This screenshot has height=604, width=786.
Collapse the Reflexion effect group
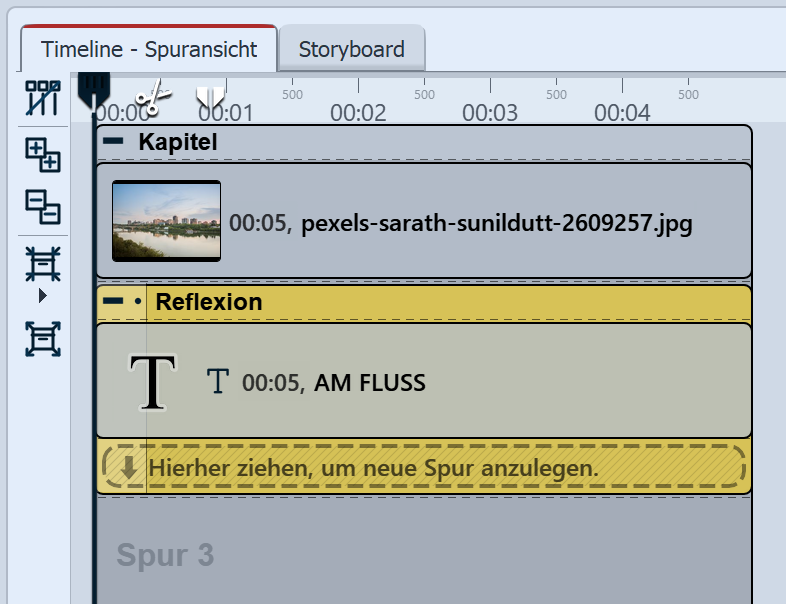[114, 301]
